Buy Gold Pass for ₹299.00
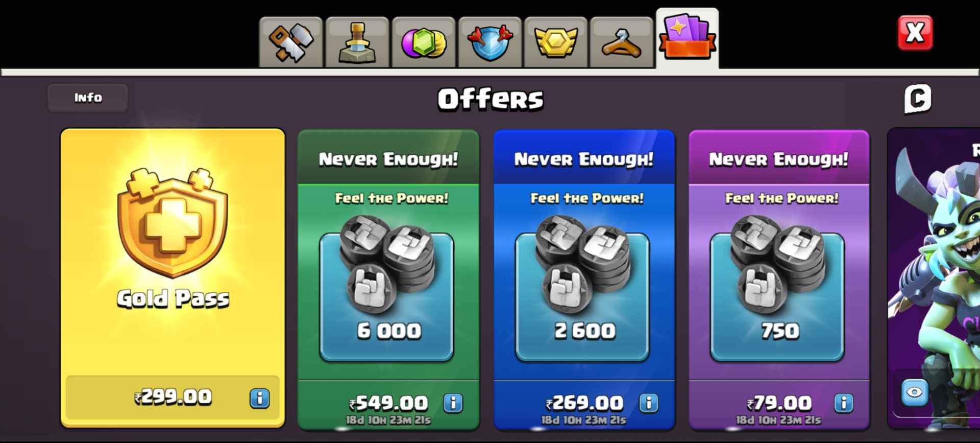The image size is (980, 443). [x=173, y=398]
